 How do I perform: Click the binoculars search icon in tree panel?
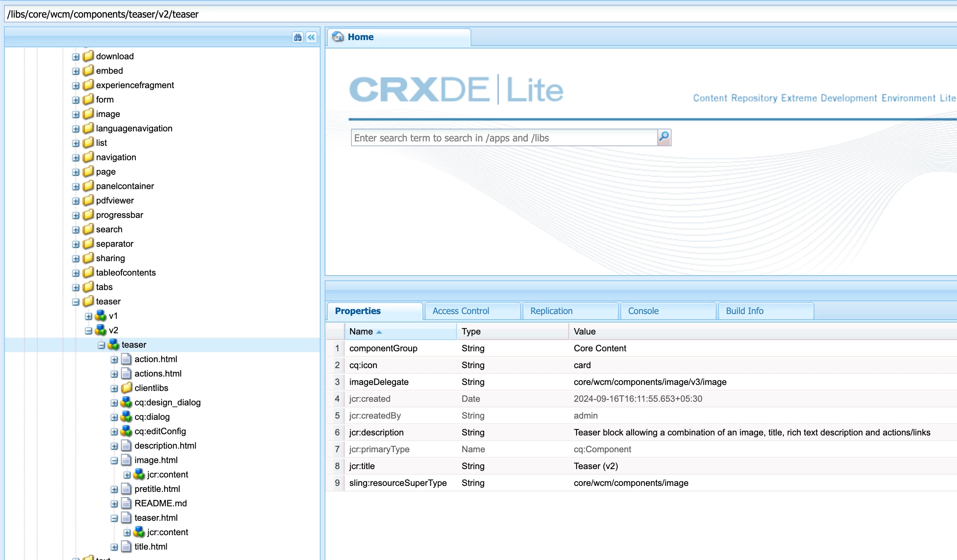[297, 37]
